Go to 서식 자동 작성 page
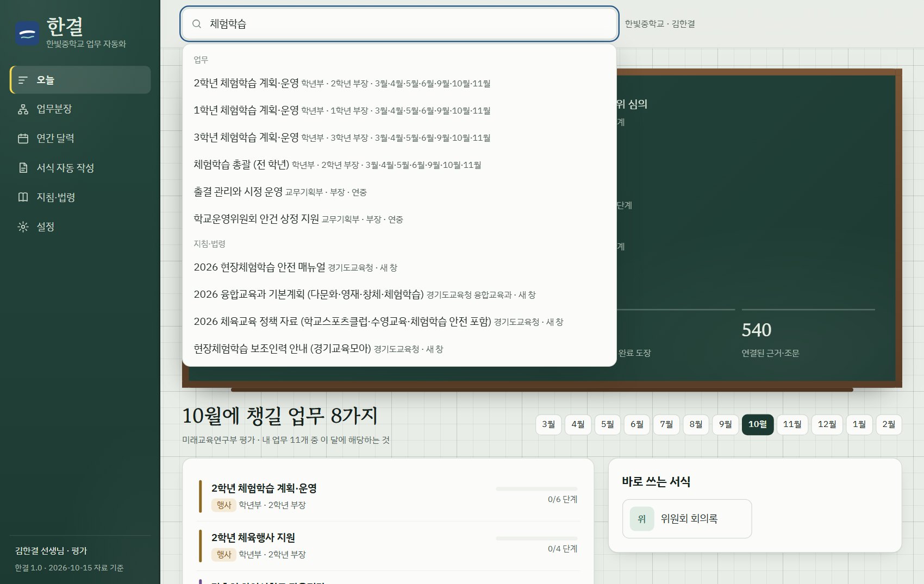Screen dimensions: 924x584 pyautogui.click(x=80, y=168)
